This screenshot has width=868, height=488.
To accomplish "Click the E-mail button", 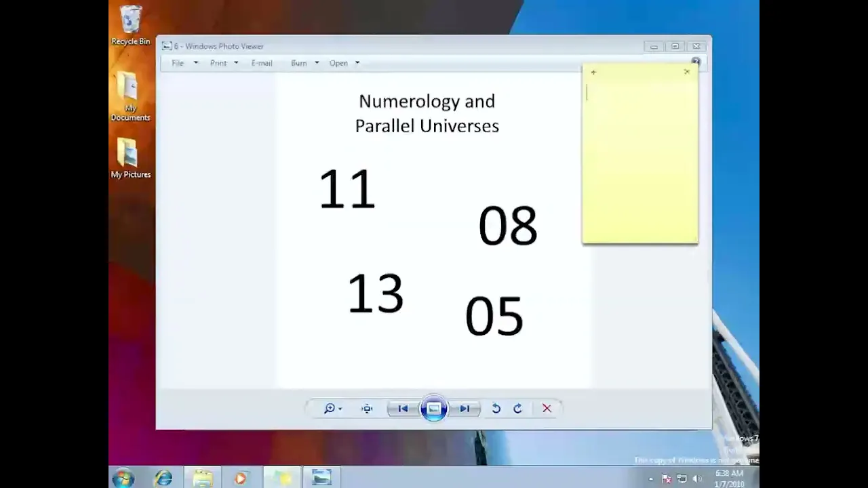I will (262, 63).
